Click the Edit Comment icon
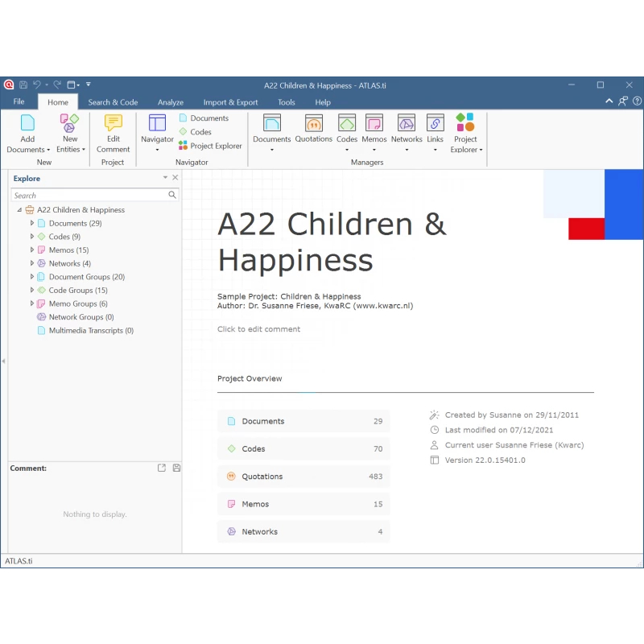644x644 pixels. 114,123
